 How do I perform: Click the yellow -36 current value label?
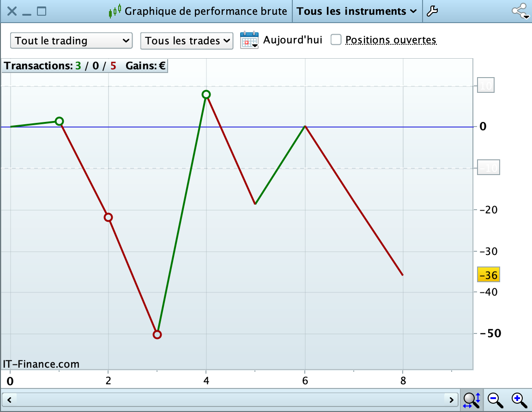click(x=489, y=275)
